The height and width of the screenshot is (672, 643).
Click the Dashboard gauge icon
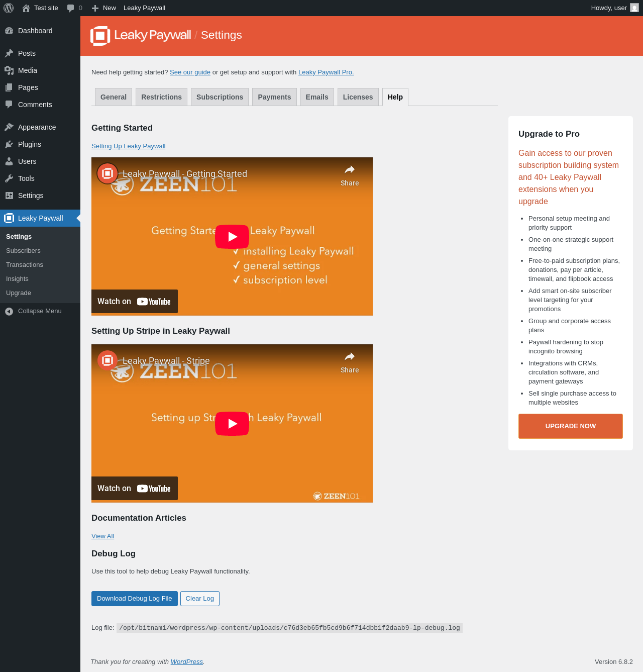click(x=9, y=31)
